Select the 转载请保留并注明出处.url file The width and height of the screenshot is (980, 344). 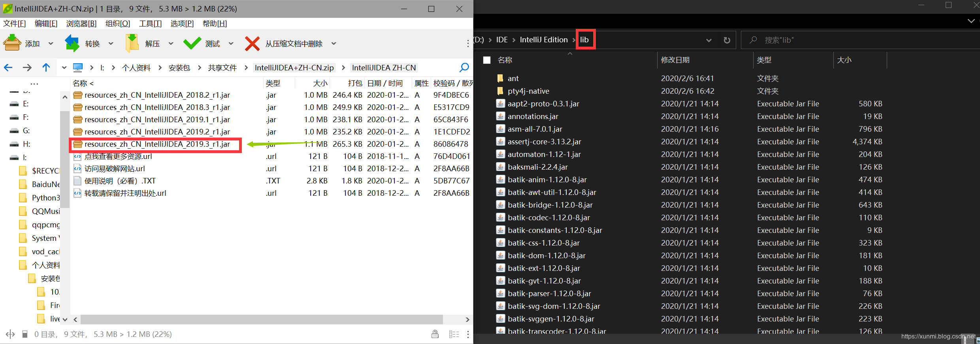point(125,193)
